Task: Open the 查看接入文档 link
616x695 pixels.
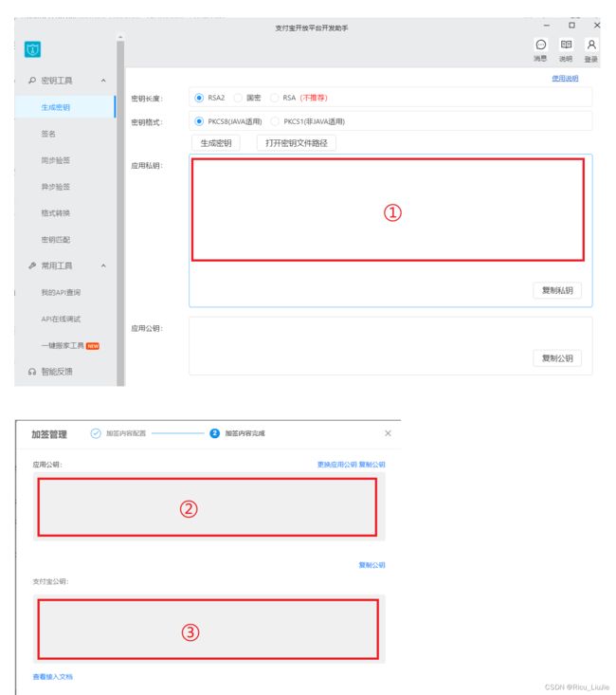Action: 53,677
